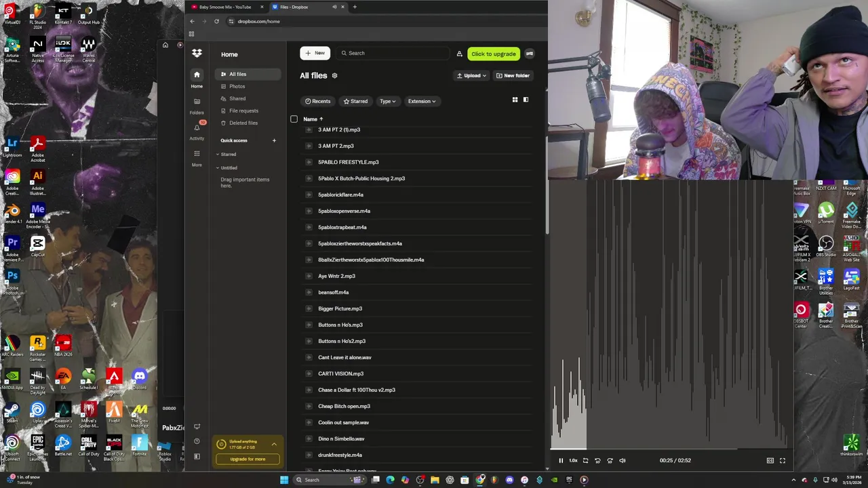
Task: Open the FL Studio 2024 desktop shortcut
Action: 37,14
